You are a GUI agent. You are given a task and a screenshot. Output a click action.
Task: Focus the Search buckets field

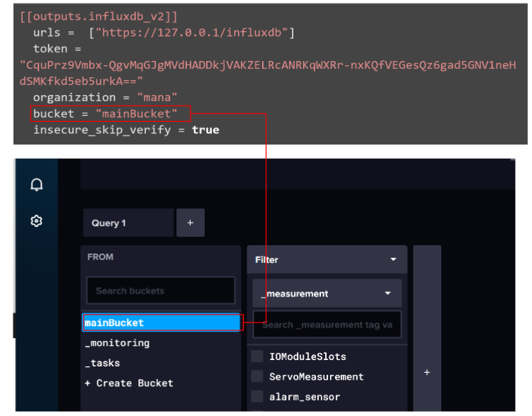[x=161, y=291]
